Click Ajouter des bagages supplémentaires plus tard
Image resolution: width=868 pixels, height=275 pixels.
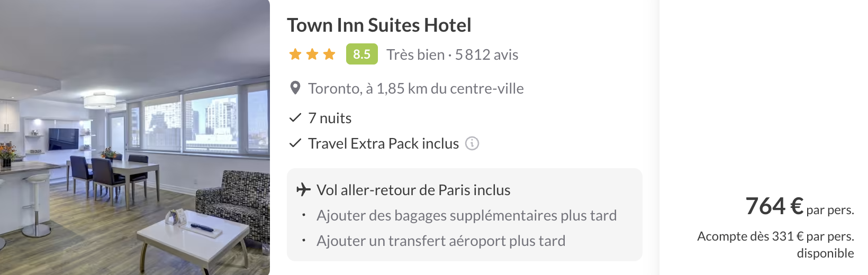(466, 216)
